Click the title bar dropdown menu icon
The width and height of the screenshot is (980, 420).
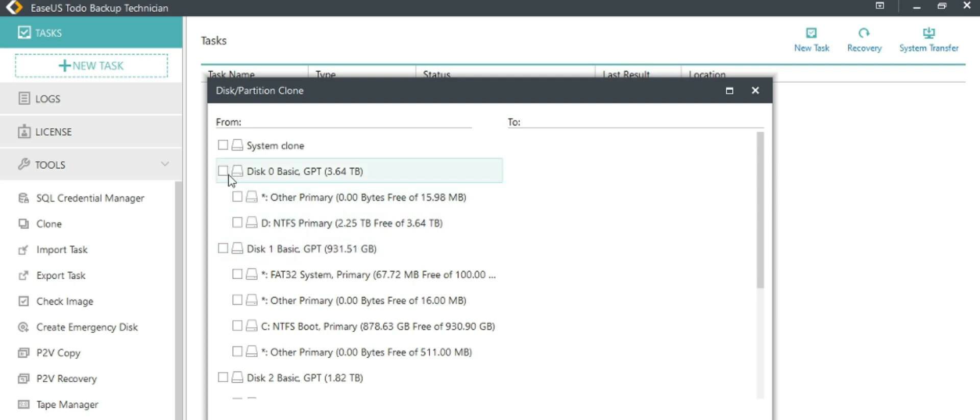(x=879, y=6)
